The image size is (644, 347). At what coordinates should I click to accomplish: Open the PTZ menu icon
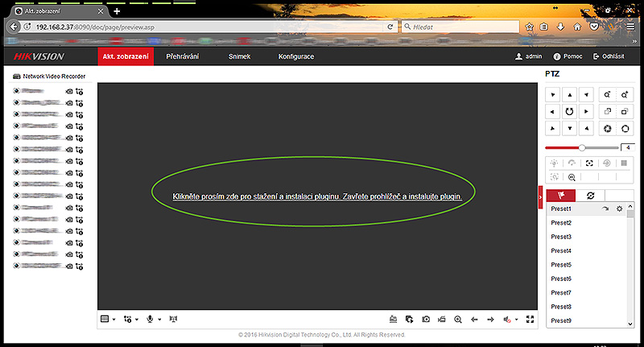point(624,163)
